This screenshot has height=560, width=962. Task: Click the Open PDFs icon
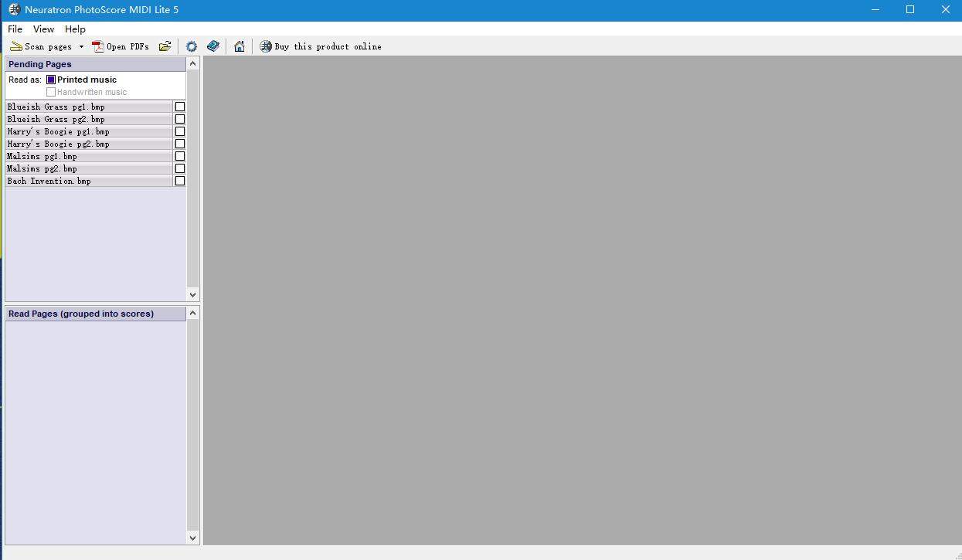pyautogui.click(x=97, y=46)
